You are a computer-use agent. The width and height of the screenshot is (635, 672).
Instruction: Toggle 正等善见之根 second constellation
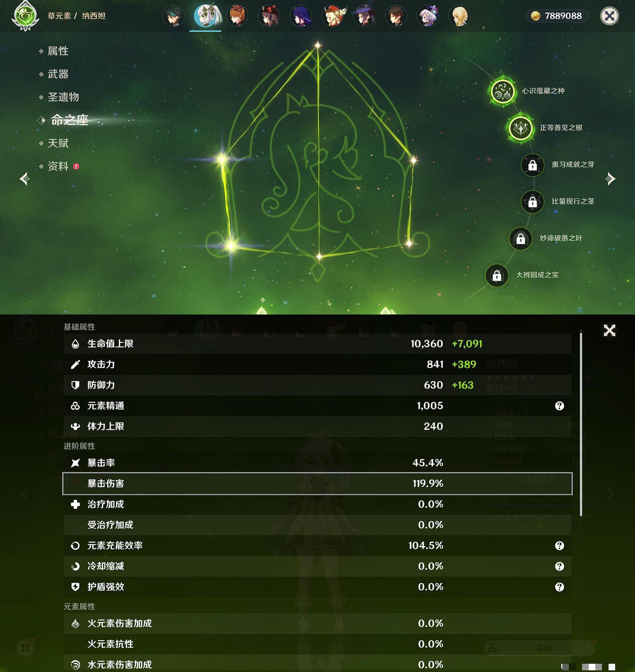(x=518, y=127)
